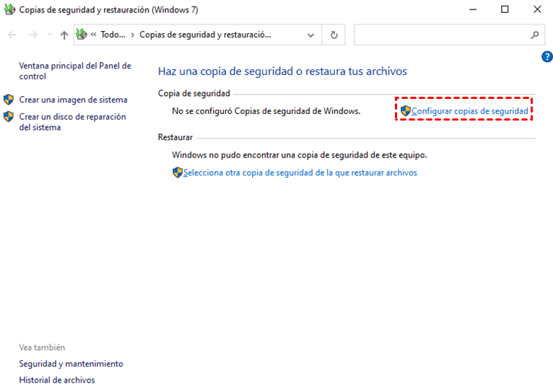Image resolution: width=553 pixels, height=392 pixels.
Task: Click the 'Copia de seguridad' section label
Action: [x=194, y=93]
